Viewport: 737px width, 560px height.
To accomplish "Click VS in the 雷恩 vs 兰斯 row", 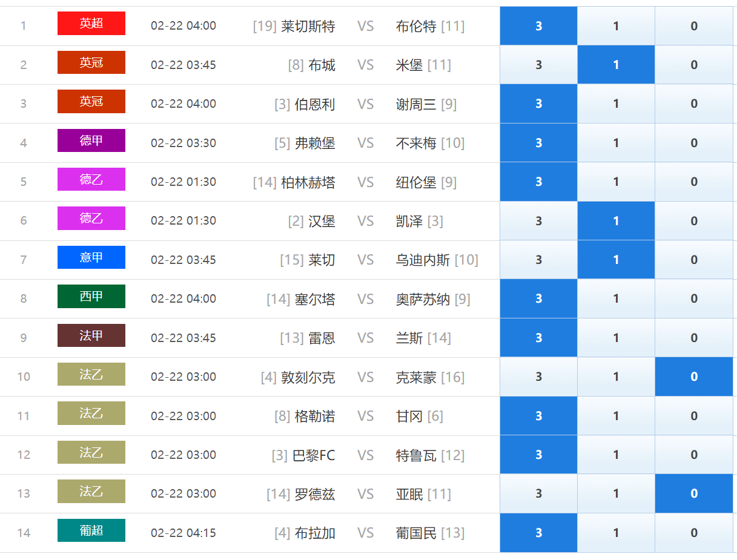I will coord(365,338).
